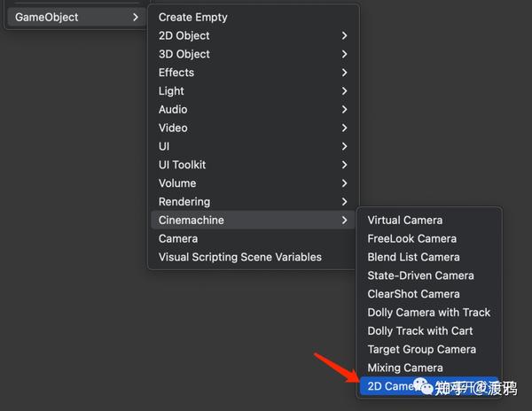This screenshot has height=411, width=532.
Task: Open the Volume submenu
Action: tap(177, 183)
